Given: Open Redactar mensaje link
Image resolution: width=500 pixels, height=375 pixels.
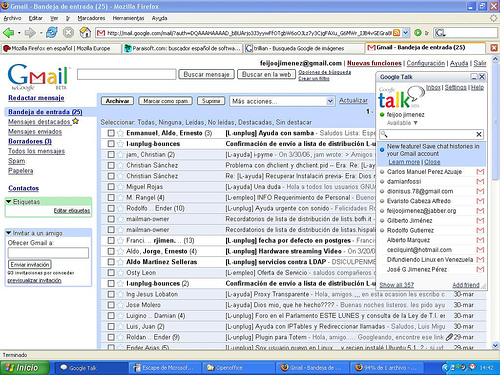Looking at the screenshot, I should [36, 98].
